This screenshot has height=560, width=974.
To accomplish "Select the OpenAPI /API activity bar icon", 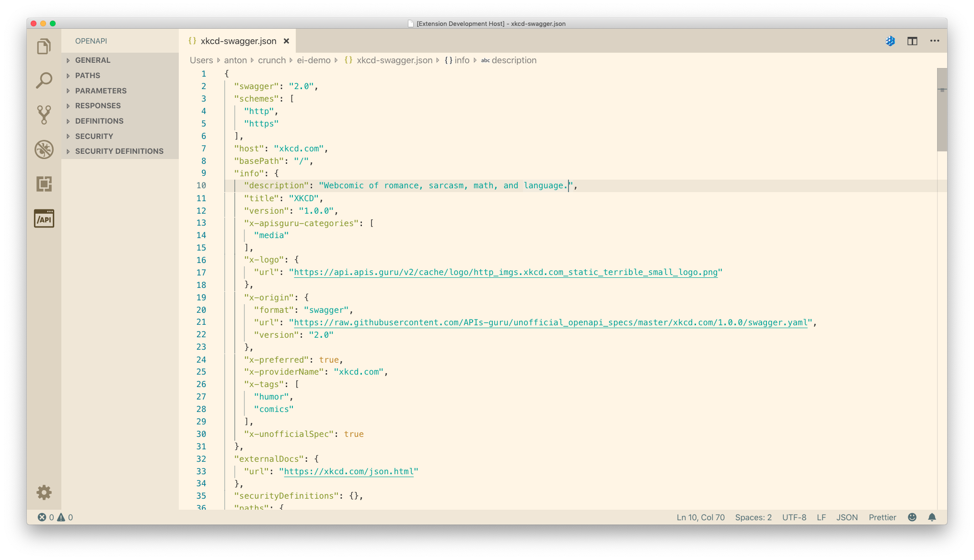I will [x=44, y=218].
